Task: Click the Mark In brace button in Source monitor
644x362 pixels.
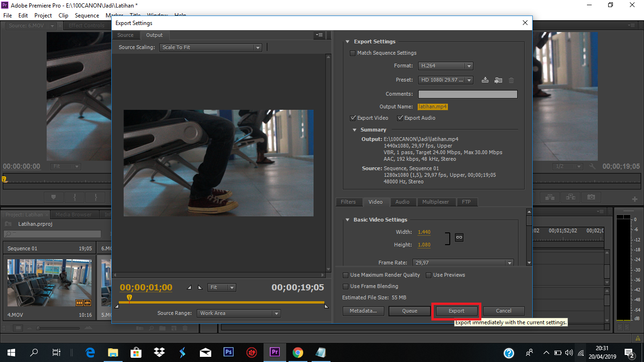Action: pos(74,197)
